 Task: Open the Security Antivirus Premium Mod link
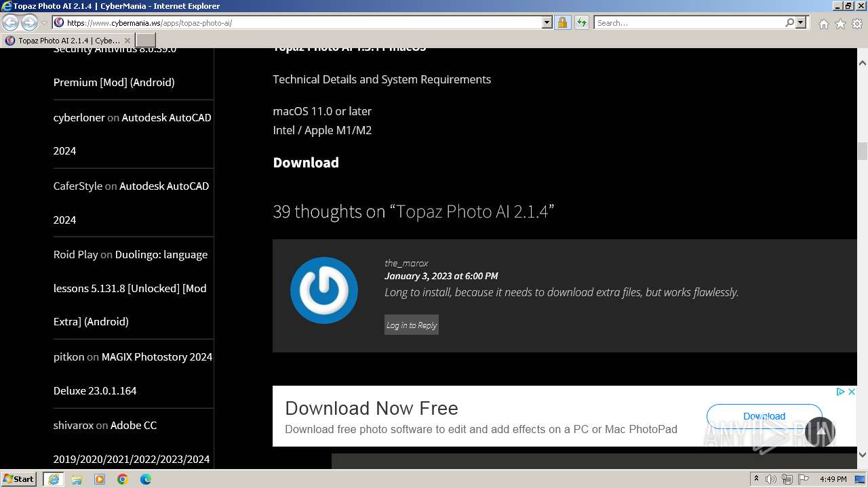114,66
